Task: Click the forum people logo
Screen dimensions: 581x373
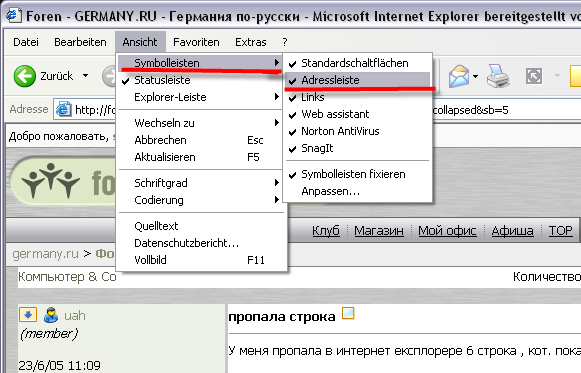Action: pos(51,180)
